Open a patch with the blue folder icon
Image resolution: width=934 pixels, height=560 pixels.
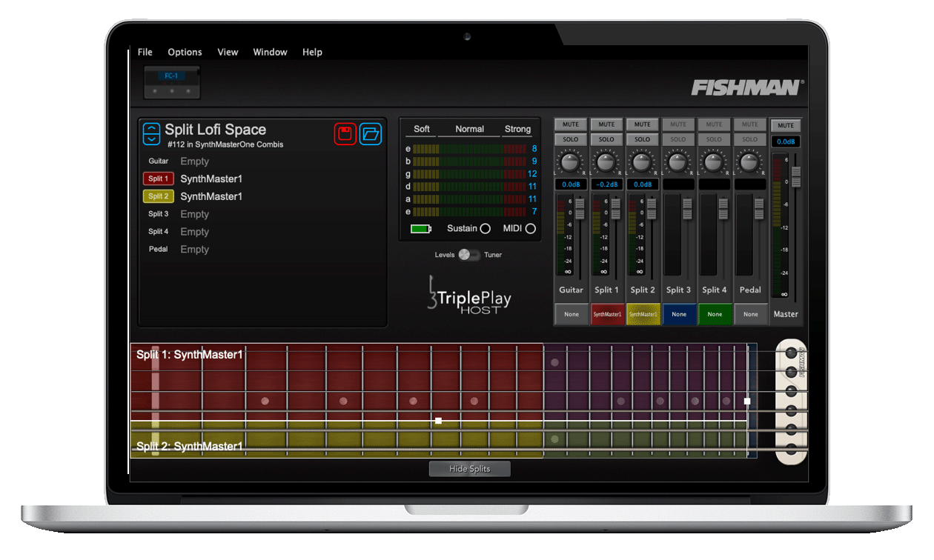(x=371, y=133)
